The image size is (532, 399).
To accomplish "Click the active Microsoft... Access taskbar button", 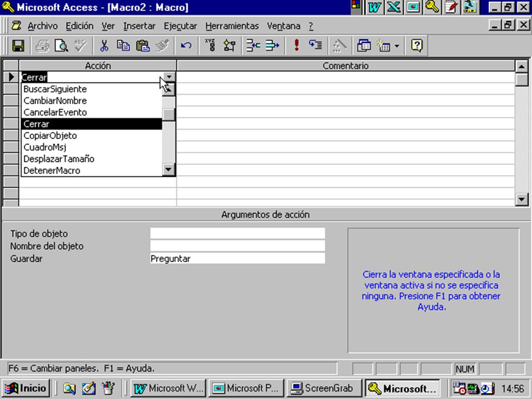I will [402, 388].
